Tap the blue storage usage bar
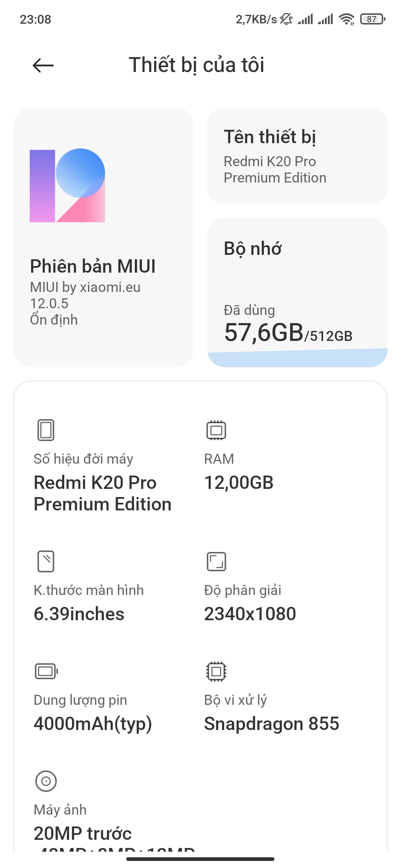Screen dimensions: 401x868 (297, 358)
